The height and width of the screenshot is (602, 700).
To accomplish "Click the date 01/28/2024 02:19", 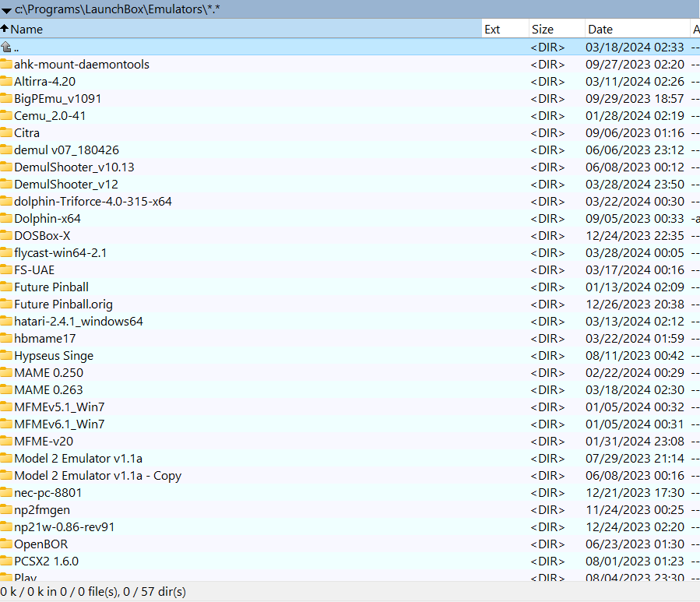I will point(635,116).
